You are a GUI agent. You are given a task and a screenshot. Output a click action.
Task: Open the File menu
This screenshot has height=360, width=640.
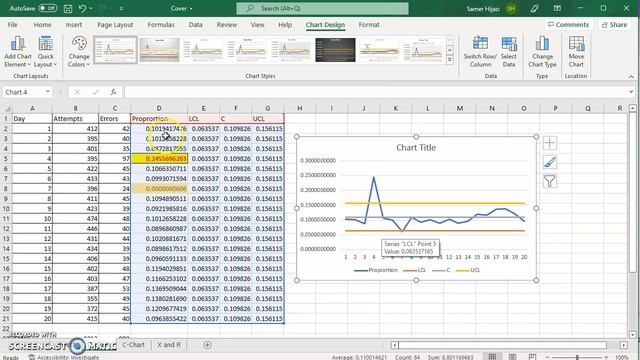tap(13, 24)
